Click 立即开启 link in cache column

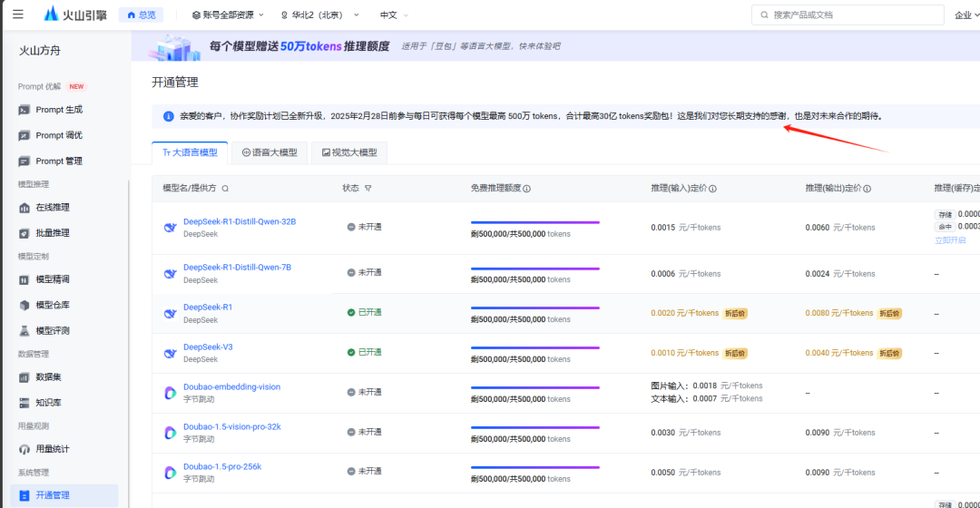point(950,240)
